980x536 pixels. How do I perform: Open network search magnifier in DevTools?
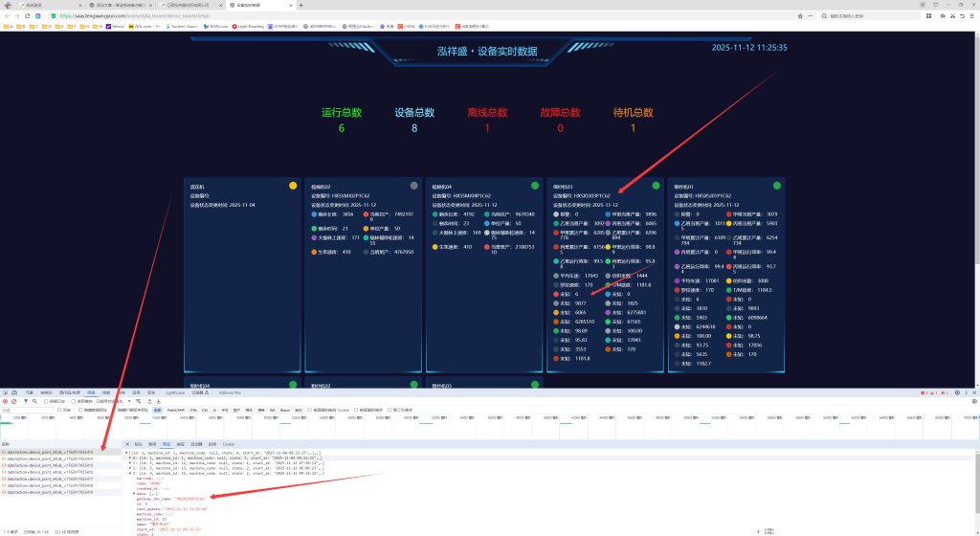point(36,401)
